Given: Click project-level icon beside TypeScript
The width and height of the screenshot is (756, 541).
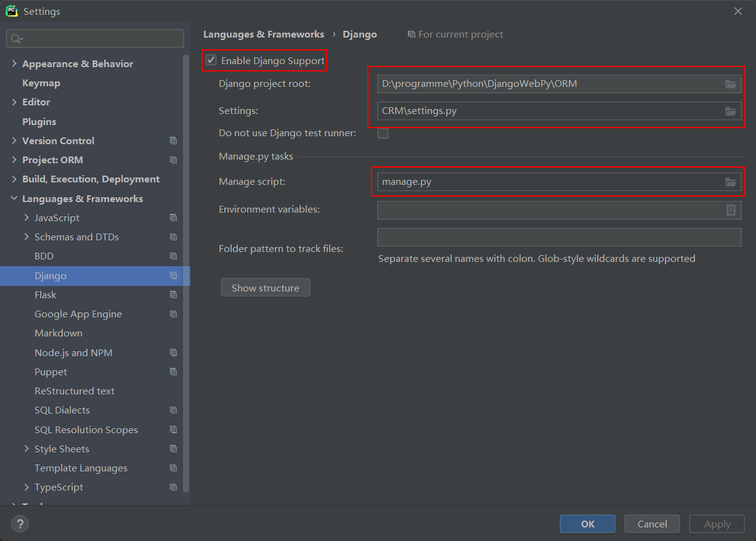Looking at the screenshot, I should [x=173, y=487].
